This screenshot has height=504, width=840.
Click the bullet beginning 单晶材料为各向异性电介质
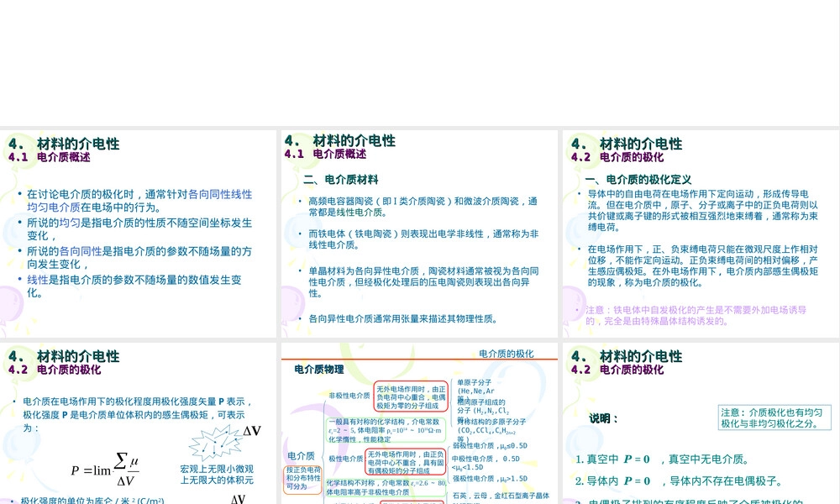tap(423, 282)
